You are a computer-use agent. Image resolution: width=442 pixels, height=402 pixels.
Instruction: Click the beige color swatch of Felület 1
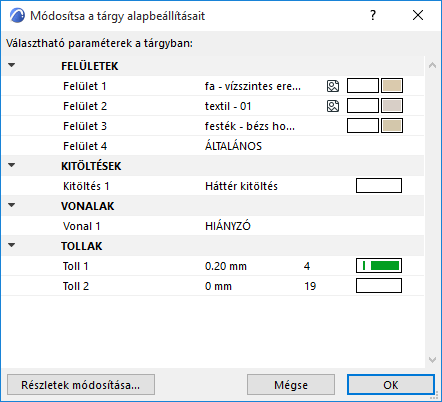point(392,86)
